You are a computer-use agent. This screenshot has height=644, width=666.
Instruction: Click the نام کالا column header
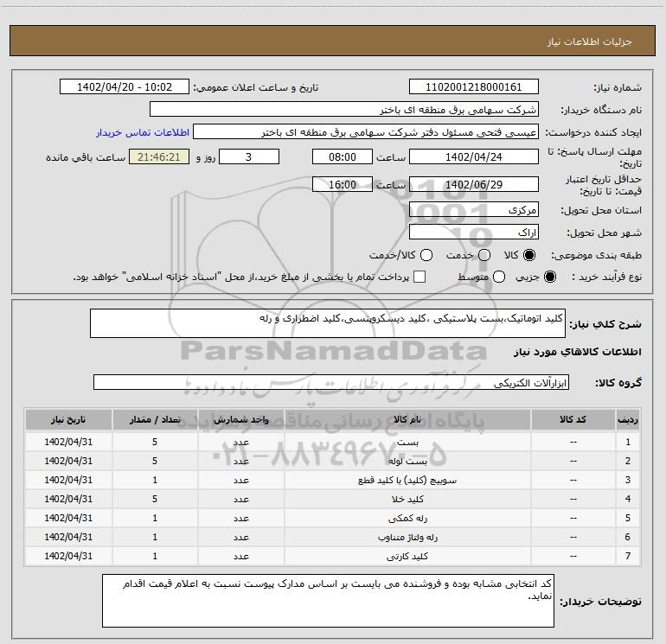407,420
